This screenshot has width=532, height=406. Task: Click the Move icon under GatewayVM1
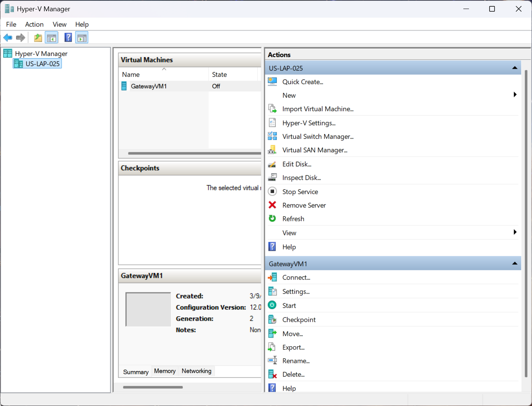click(x=272, y=334)
